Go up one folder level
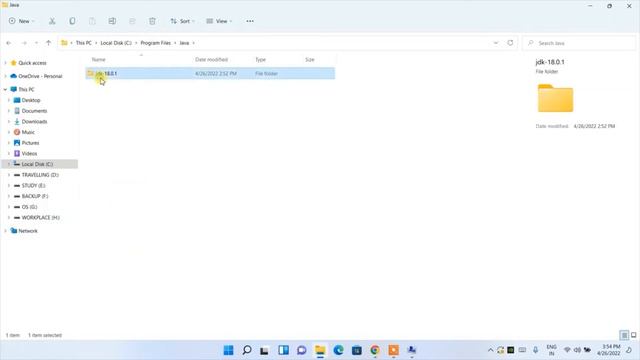The width and height of the screenshot is (640, 360). (x=49, y=43)
